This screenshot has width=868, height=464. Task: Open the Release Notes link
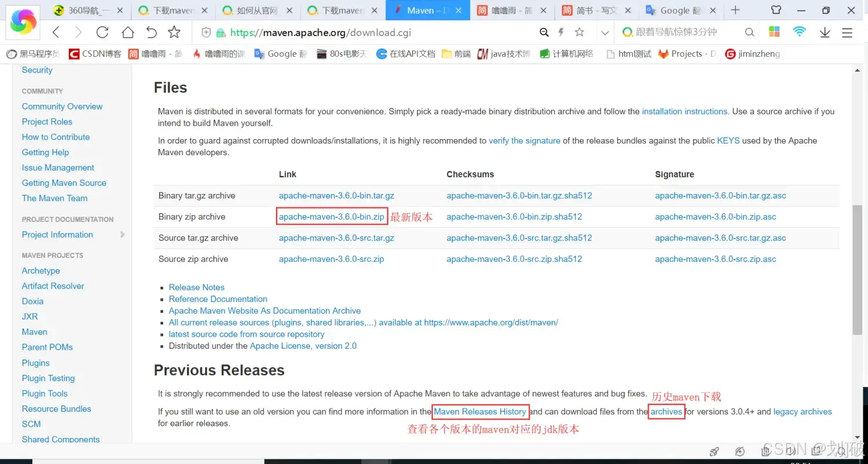pyautogui.click(x=196, y=287)
